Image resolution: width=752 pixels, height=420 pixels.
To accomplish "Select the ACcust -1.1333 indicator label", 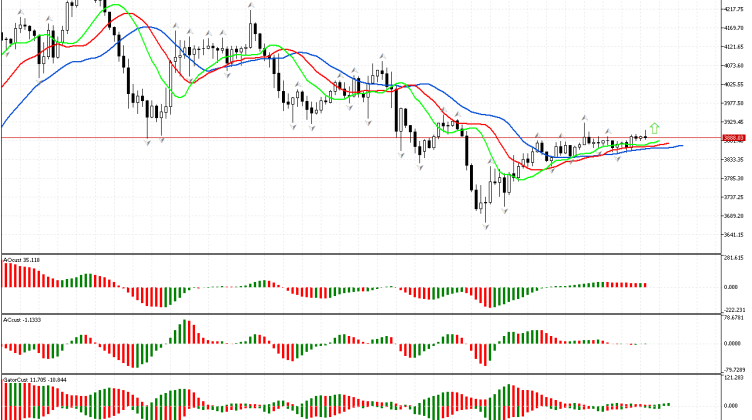I will pyautogui.click(x=21, y=319).
